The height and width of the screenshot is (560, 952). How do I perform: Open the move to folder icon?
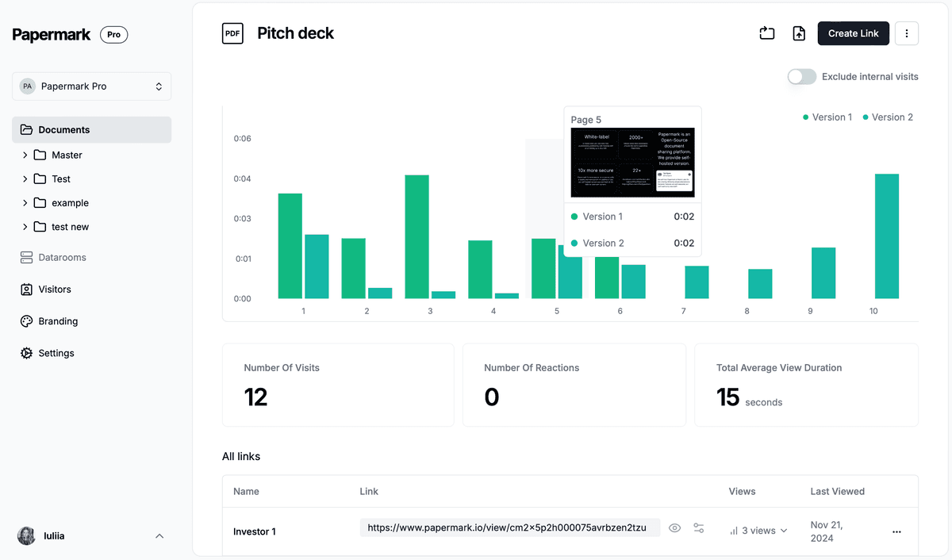(x=766, y=33)
